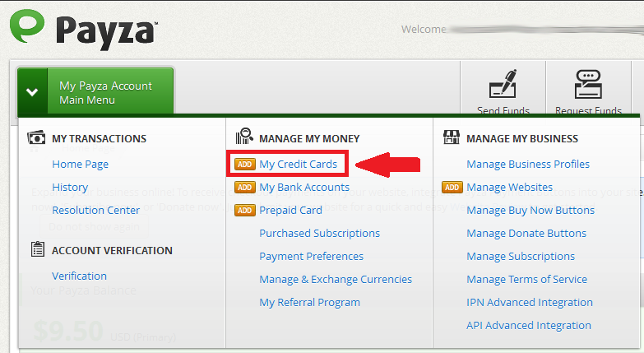Image resolution: width=644 pixels, height=353 pixels.
Task: Select My Bank Accounts
Action: pos(304,188)
